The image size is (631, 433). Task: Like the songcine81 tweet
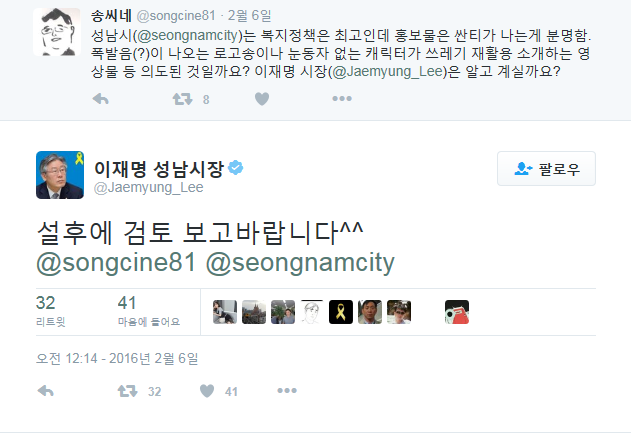(x=262, y=99)
